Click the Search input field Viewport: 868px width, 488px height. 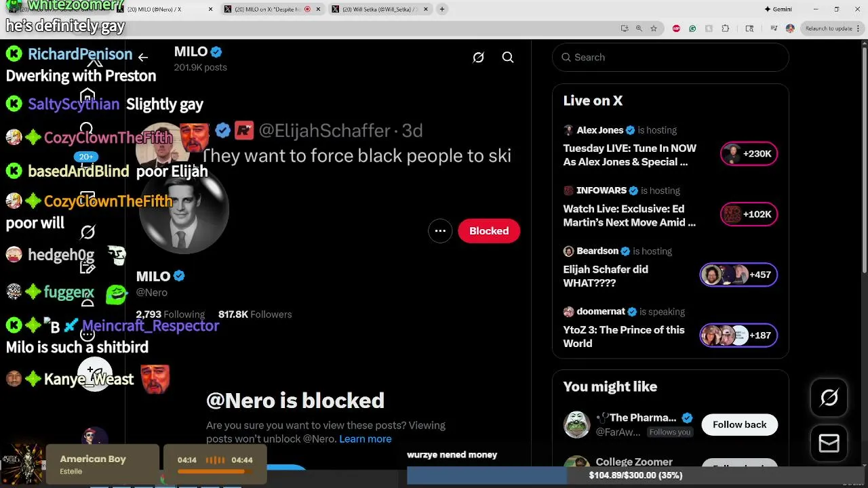671,58
